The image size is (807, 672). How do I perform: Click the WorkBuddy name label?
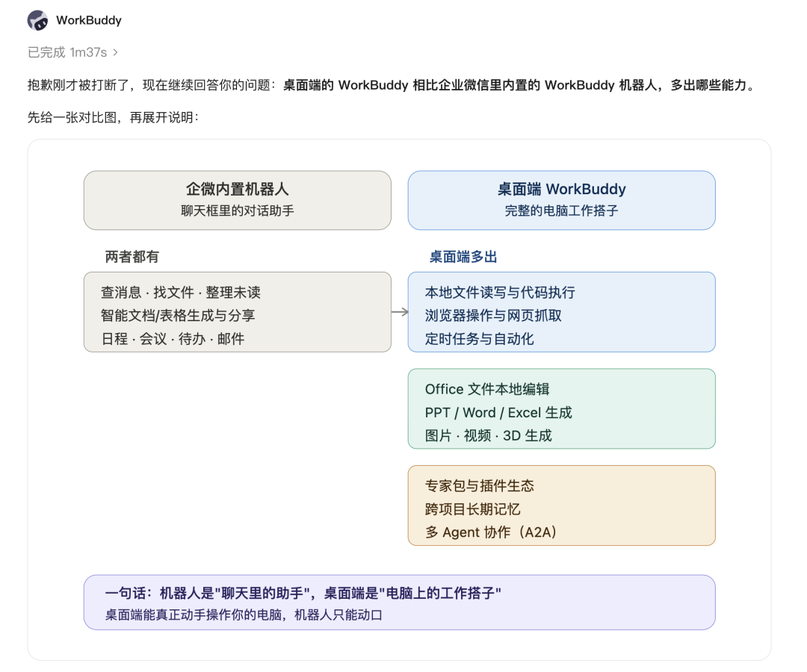pyautogui.click(x=88, y=21)
